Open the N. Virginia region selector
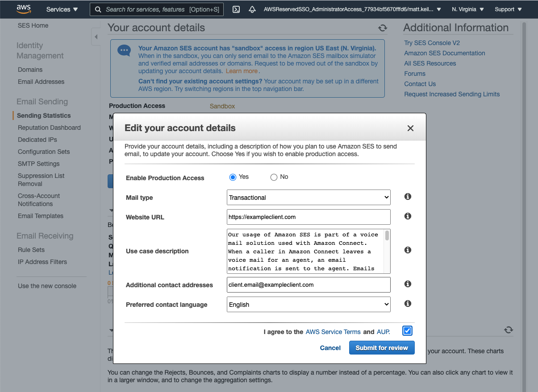The width and height of the screenshot is (538, 392). coord(468,9)
